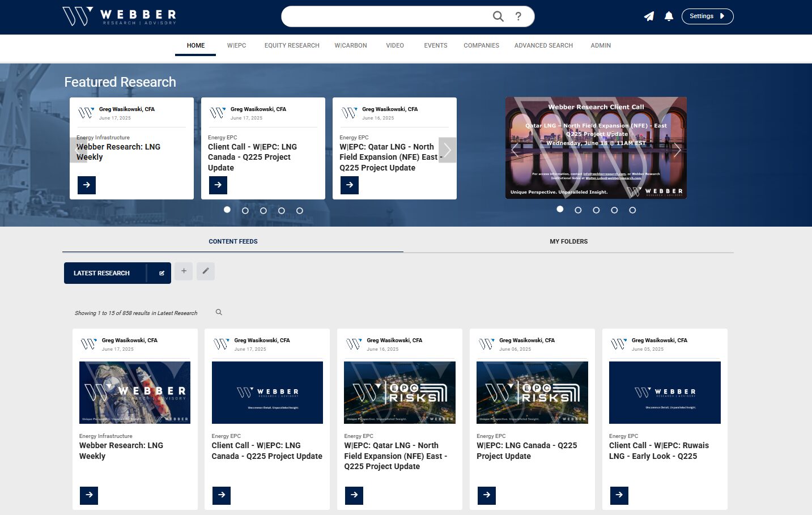Image resolution: width=812 pixels, height=515 pixels.
Task: Go to previous client call banner slide
Action: point(515,149)
